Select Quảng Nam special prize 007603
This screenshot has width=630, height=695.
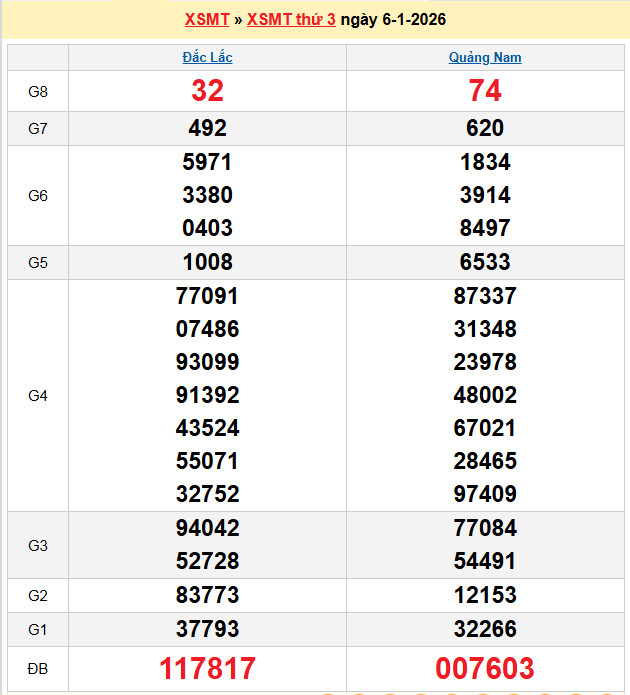[x=486, y=668]
